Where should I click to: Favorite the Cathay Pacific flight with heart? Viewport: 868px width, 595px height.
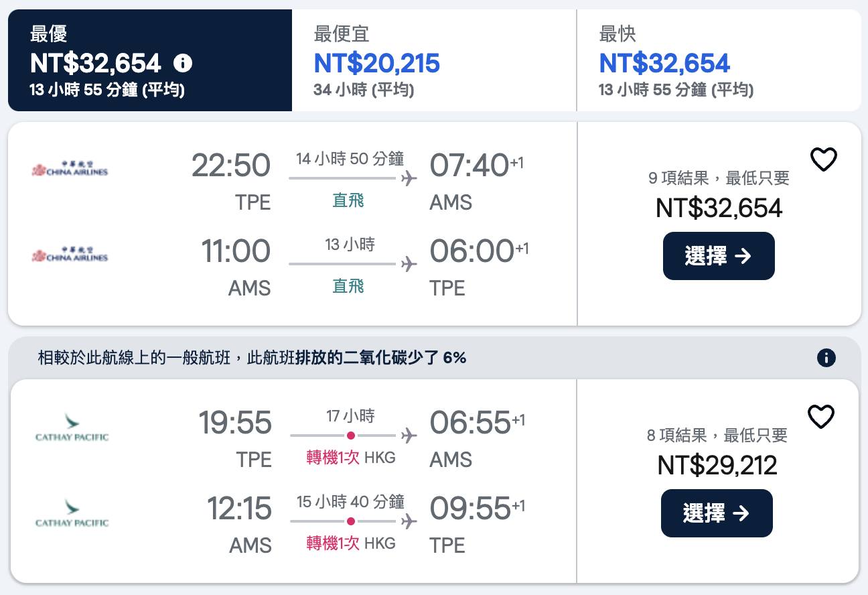point(820,417)
